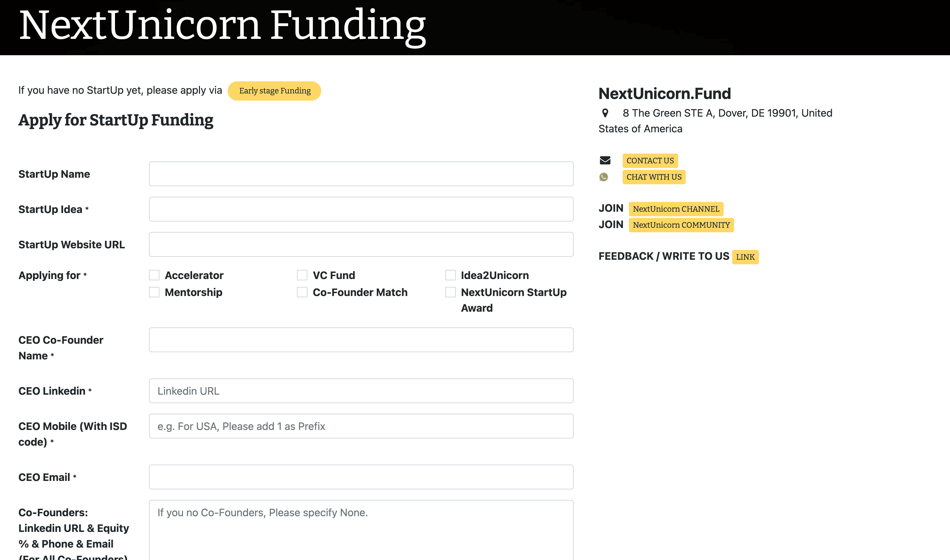This screenshot has height=560, width=950.
Task: Select the Co-Founder Match checkbox
Action: point(302,292)
